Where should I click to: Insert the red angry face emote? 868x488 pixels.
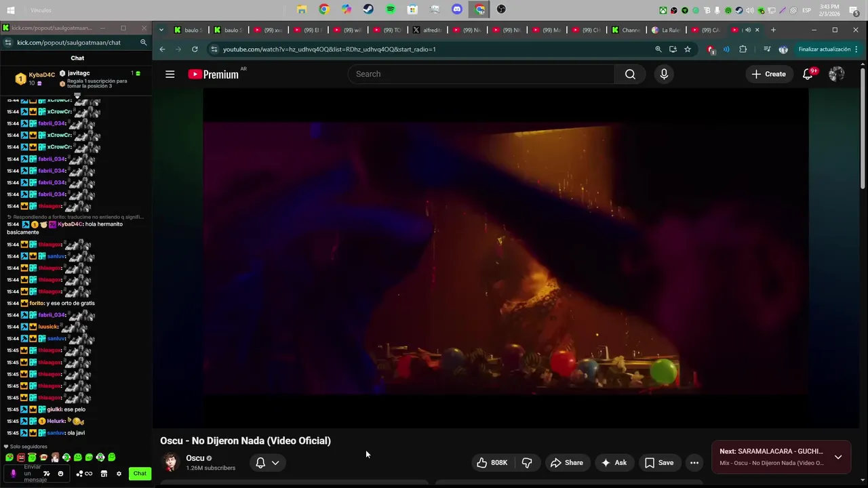coord(21,457)
